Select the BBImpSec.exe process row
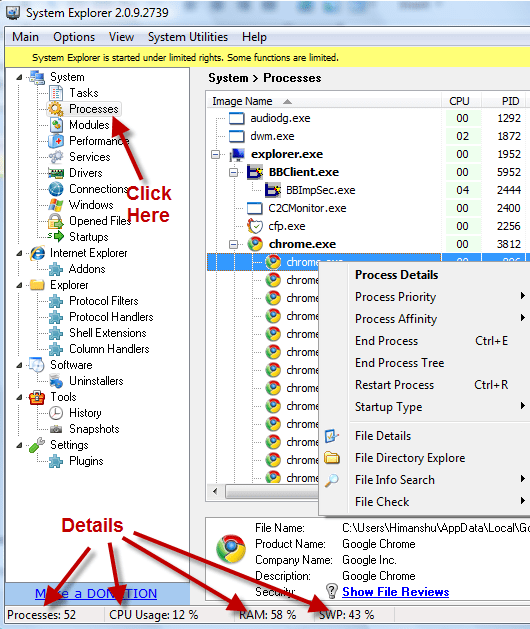 pos(368,190)
